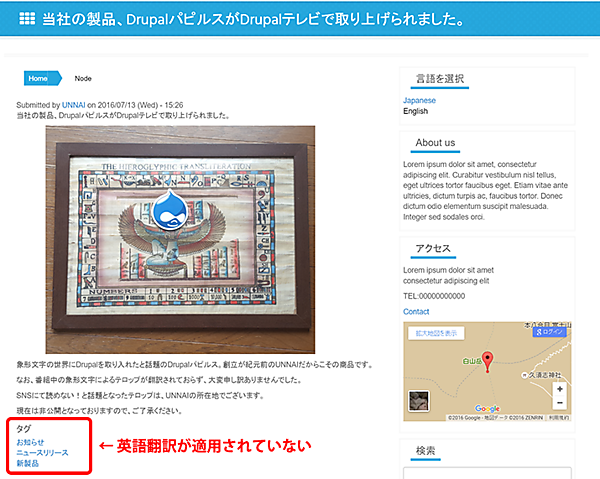This screenshot has height=479, width=600.
Task: Click the 白山岳 map label
Action: tap(471, 361)
